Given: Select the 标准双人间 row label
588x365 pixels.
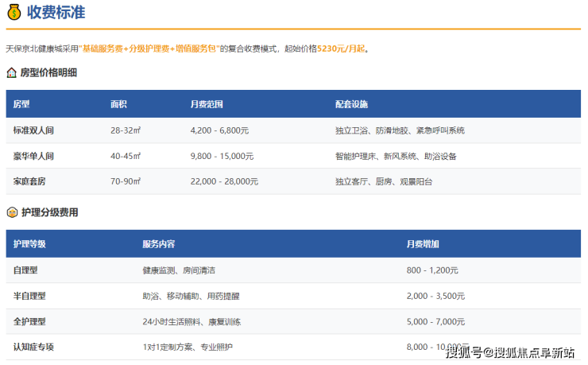Looking at the screenshot, I should [x=33, y=130].
